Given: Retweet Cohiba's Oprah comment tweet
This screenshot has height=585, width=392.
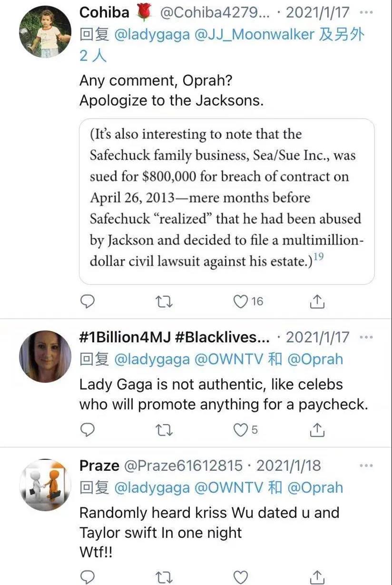Looking at the screenshot, I should [164, 301].
